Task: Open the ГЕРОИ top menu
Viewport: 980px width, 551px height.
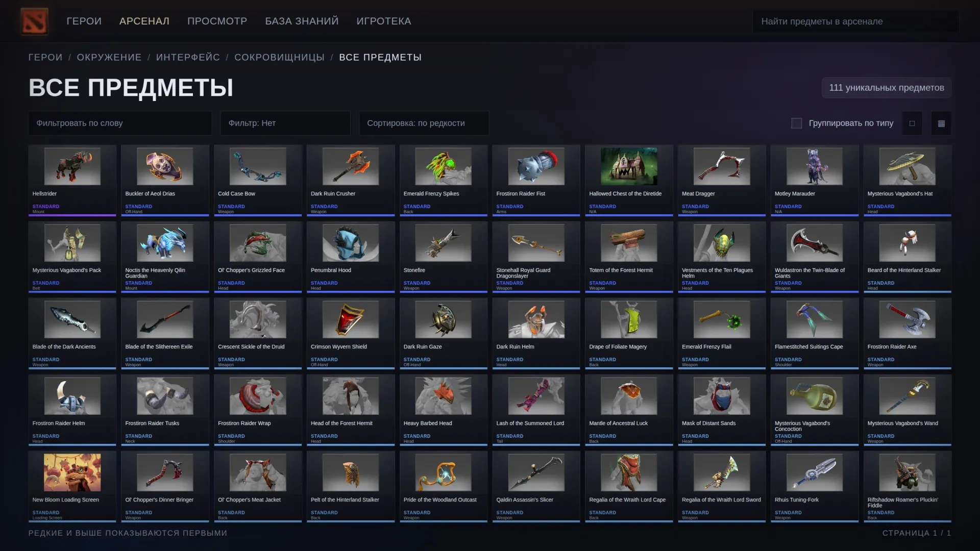Action: click(x=84, y=21)
